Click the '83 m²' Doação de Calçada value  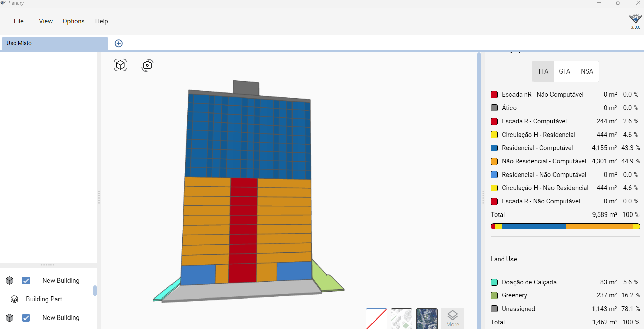(608, 282)
